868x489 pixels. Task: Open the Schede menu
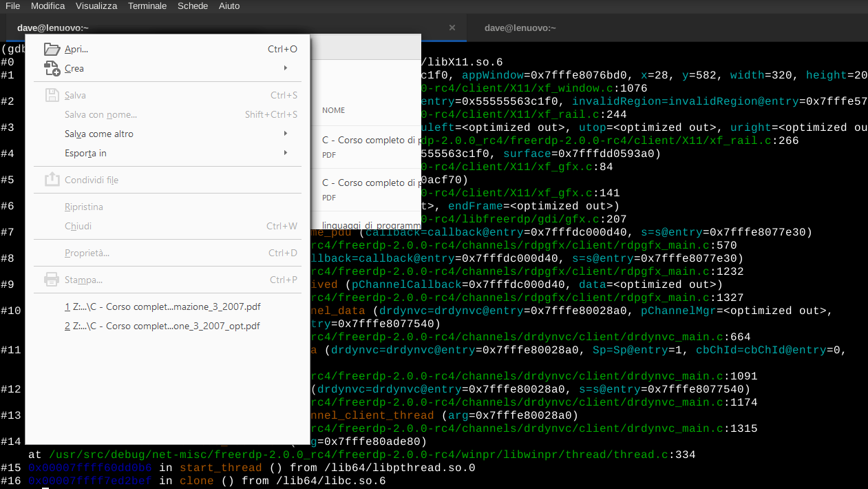pyautogui.click(x=192, y=6)
